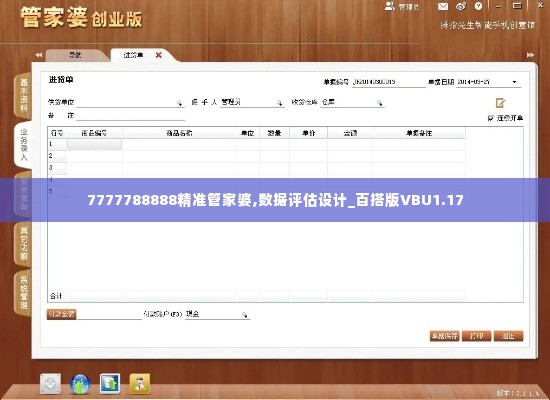Select row number 3 in the table
Image resolution: width=550 pixels, height=400 pixels.
tap(57, 168)
